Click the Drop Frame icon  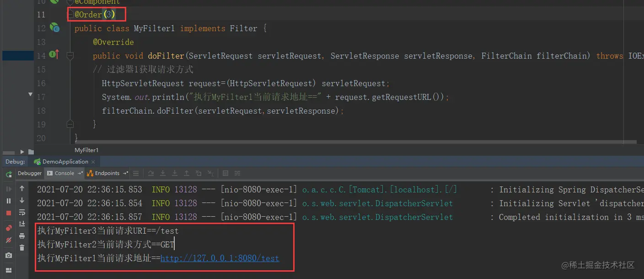(x=199, y=174)
